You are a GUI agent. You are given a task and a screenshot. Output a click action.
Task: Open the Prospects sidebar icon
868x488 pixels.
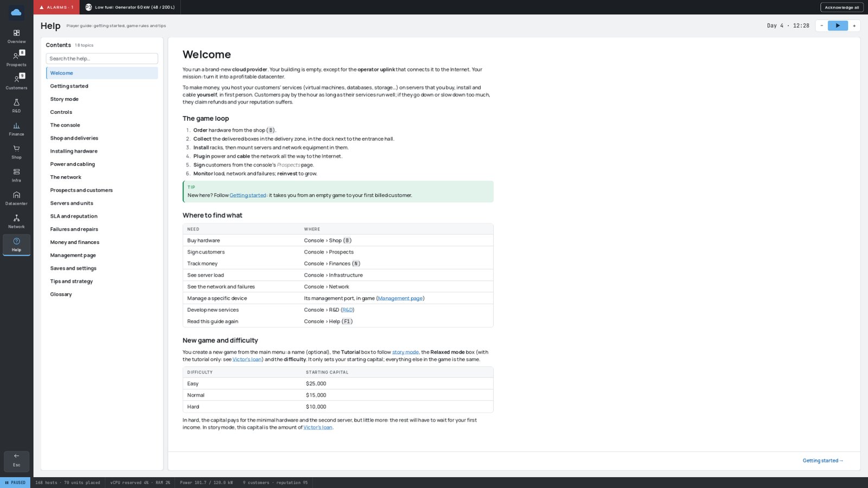coord(16,59)
